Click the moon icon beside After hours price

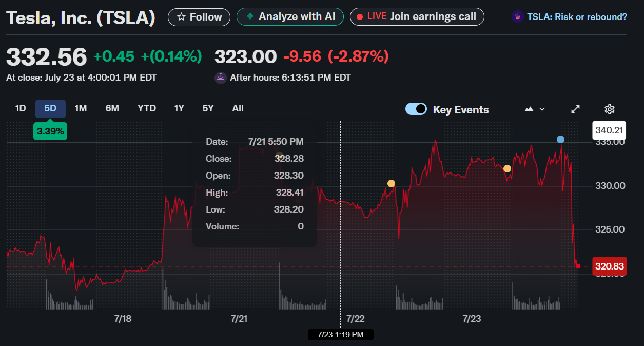(220, 78)
